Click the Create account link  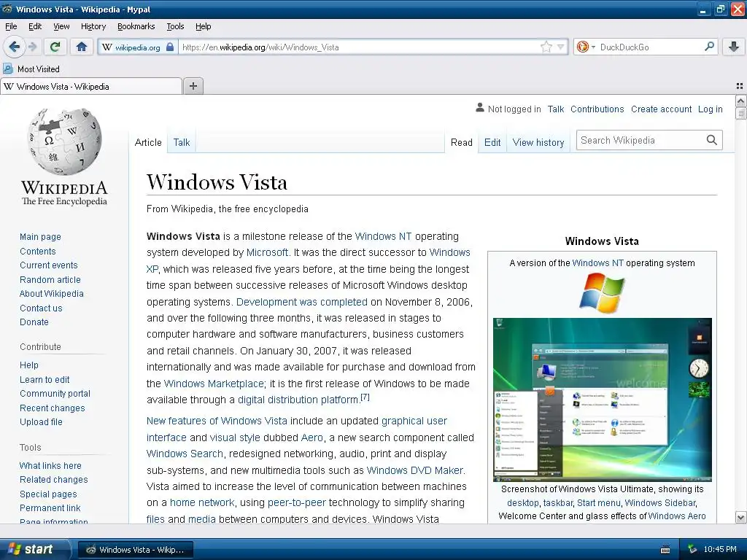[661, 109]
